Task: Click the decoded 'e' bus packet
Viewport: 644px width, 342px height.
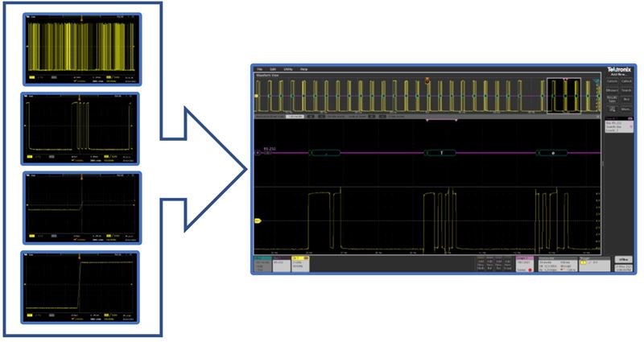Action: point(553,152)
